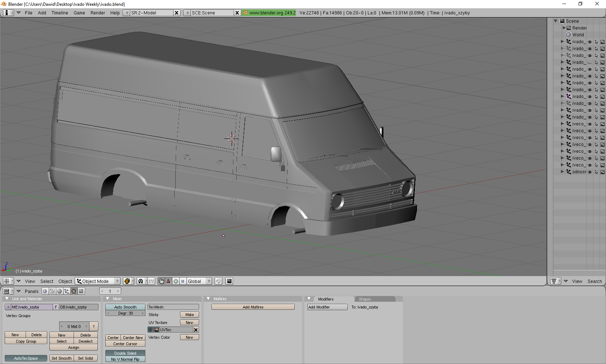Select the translate manipulator triangle icon
This screenshot has width=606, height=364.
click(168, 281)
